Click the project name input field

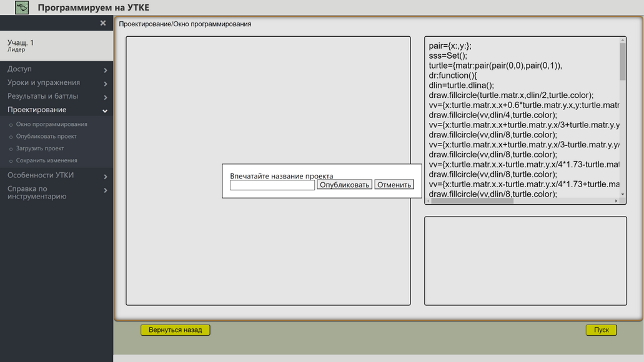click(272, 185)
